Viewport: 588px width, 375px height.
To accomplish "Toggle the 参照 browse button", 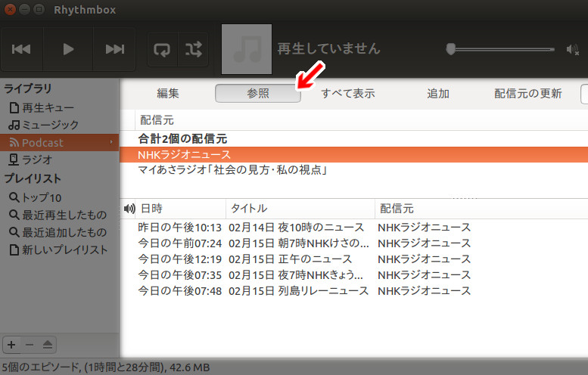I will click(258, 93).
